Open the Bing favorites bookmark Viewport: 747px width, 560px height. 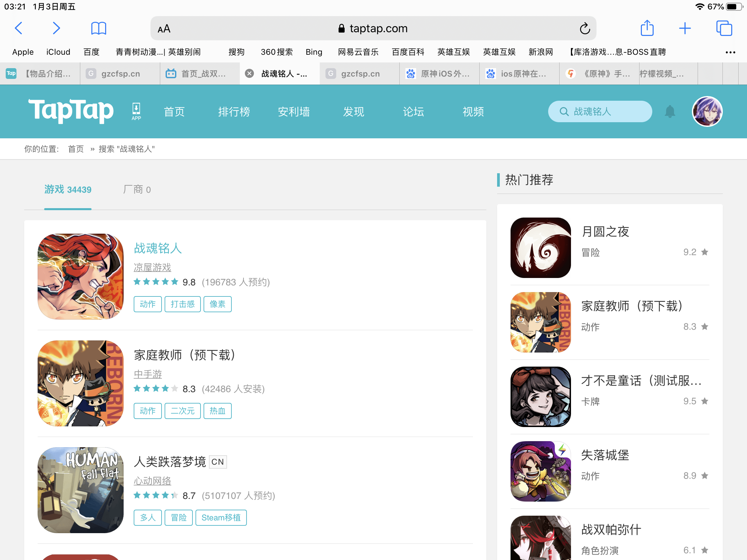pyautogui.click(x=314, y=52)
